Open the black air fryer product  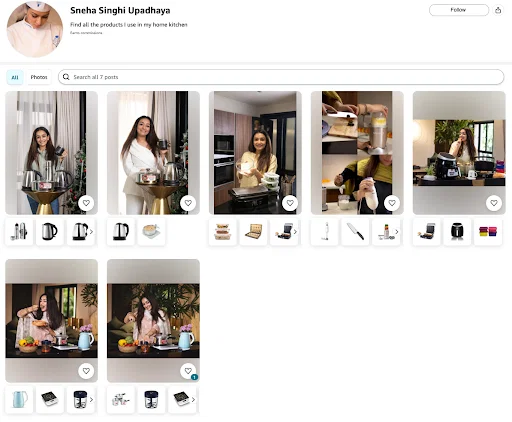coord(457,231)
